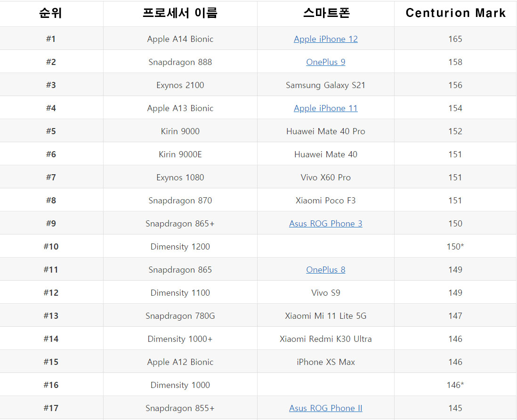Select the Snapdragon 888 cell

[180, 62]
